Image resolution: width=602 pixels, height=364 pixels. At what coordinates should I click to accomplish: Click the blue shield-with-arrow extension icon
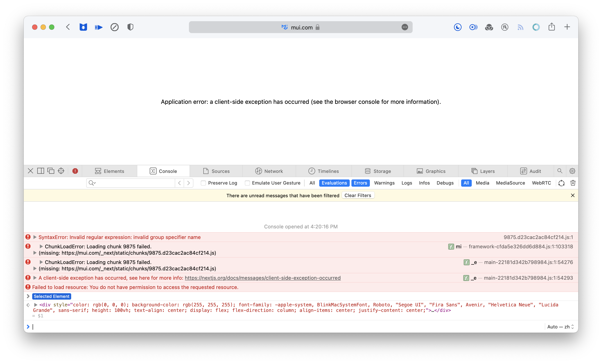(83, 27)
